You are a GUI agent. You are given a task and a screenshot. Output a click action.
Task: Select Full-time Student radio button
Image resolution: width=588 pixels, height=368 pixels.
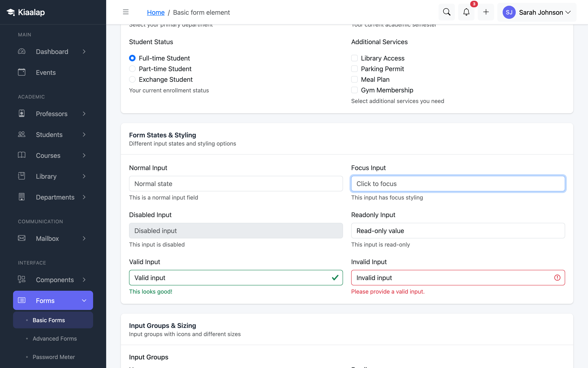point(132,58)
